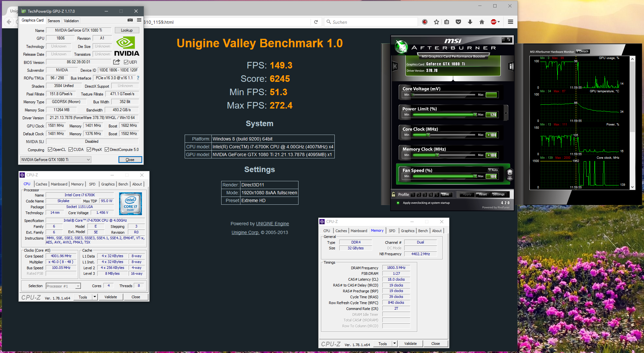Open the SPD tab in memory CPU-Z window
The width and height of the screenshot is (644, 353).
tap(392, 231)
